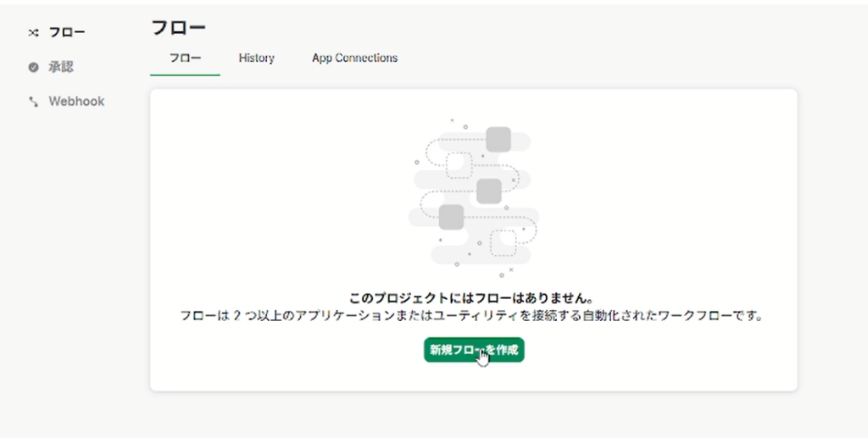The width and height of the screenshot is (868, 438).
Task: Click the green underline below the active フロー tab
Action: (185, 75)
